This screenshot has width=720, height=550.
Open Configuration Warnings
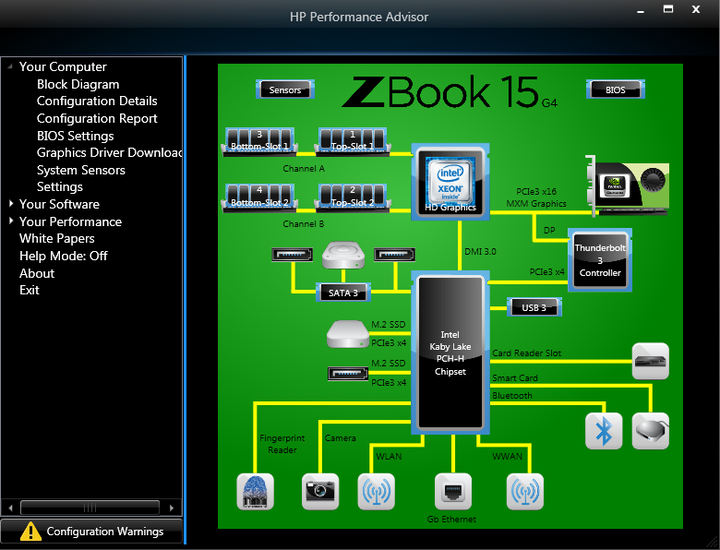(92, 531)
